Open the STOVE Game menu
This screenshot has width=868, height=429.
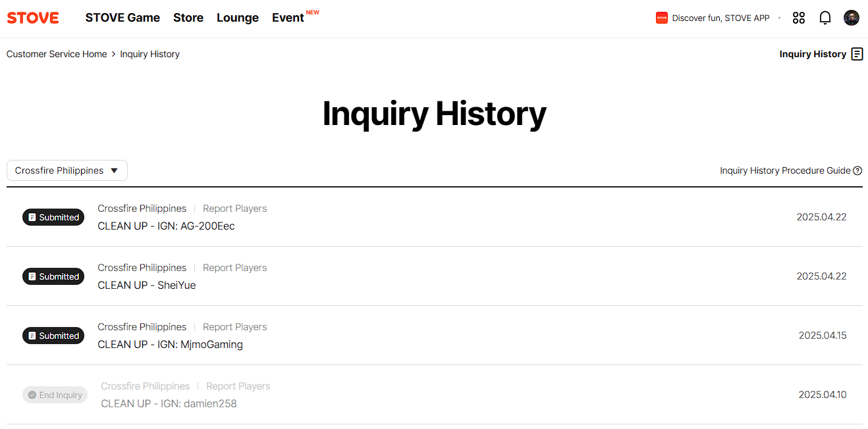[x=122, y=18]
